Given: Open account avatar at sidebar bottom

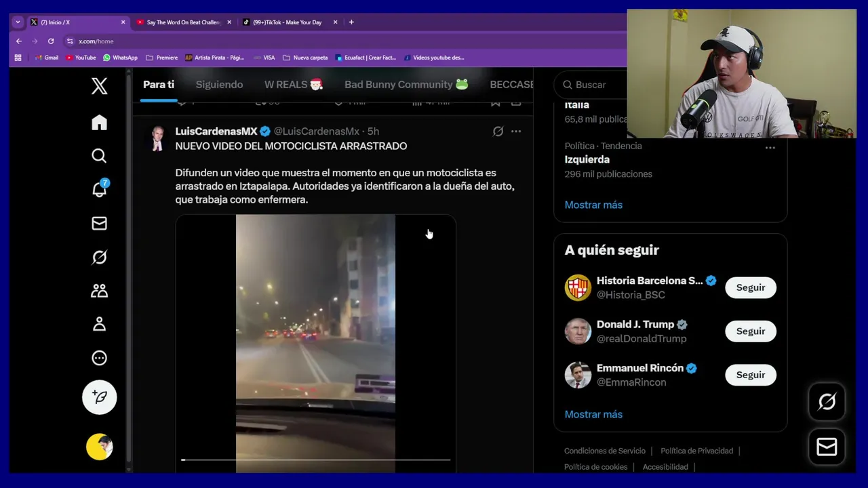Looking at the screenshot, I should click(99, 447).
